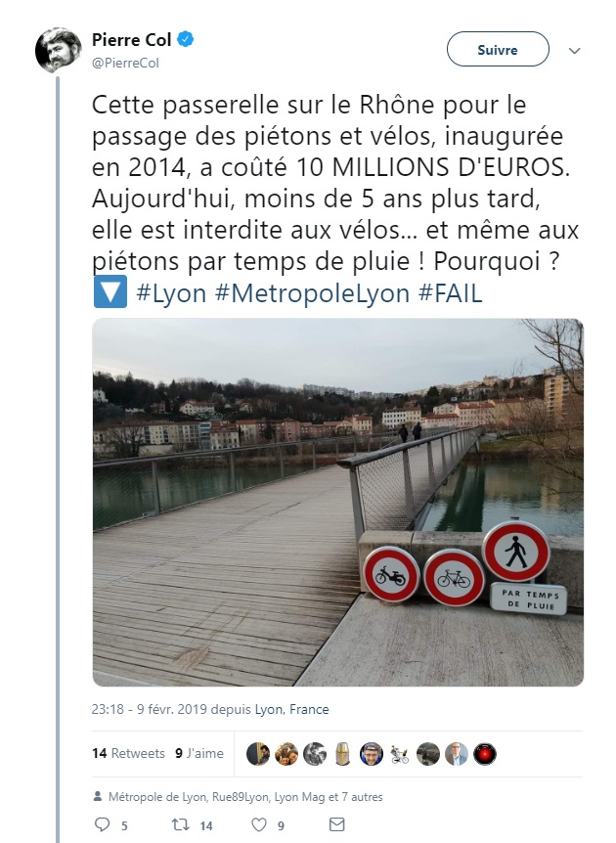Open the cyclist liker avatar
This screenshot has height=843, width=616.
click(x=399, y=754)
